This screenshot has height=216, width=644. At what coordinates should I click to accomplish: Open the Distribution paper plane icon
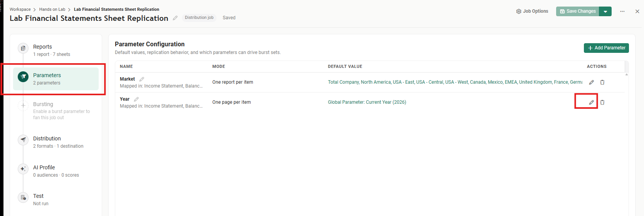[x=23, y=140]
